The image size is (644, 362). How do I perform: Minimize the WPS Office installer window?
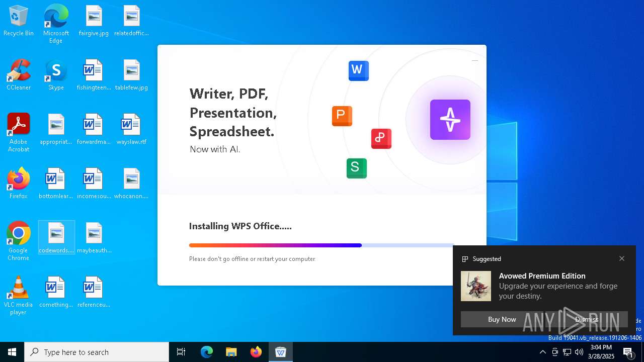pyautogui.click(x=474, y=60)
